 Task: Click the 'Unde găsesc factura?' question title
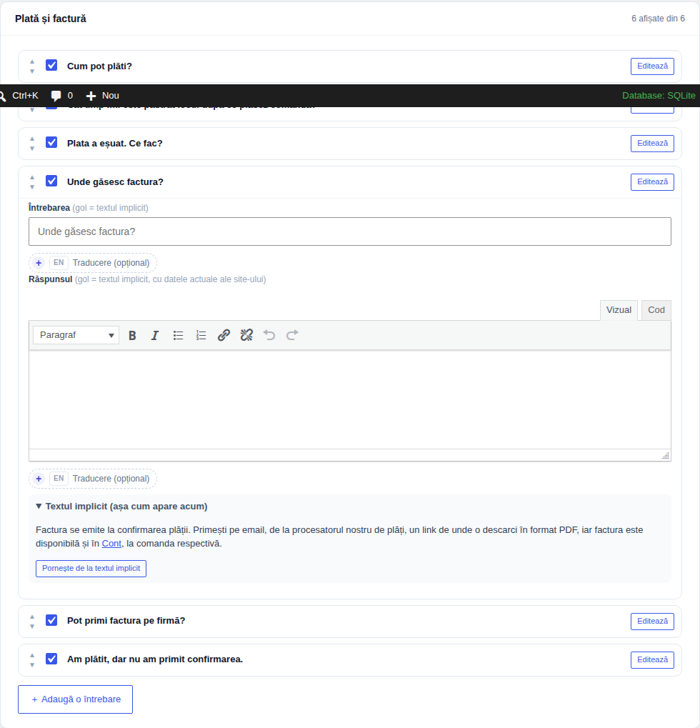115,182
